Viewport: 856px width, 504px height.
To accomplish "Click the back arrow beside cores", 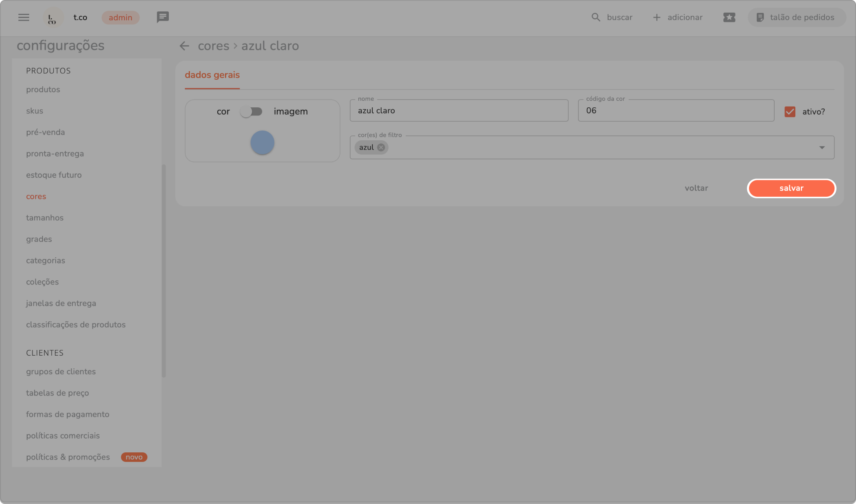I will 184,46.
